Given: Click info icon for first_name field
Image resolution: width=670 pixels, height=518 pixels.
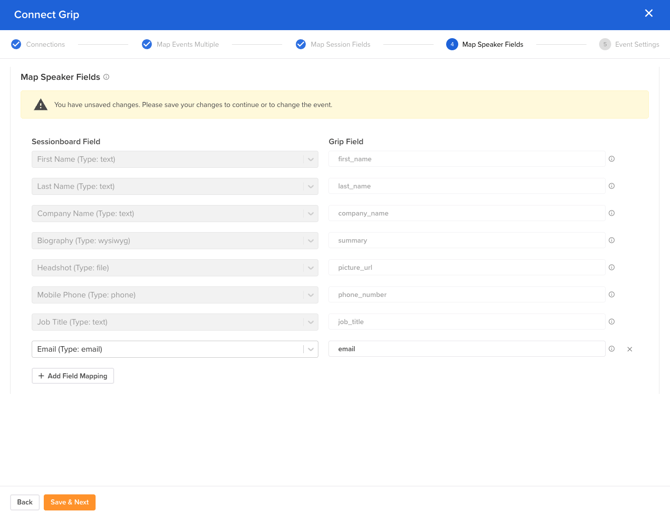Looking at the screenshot, I should tap(611, 159).
